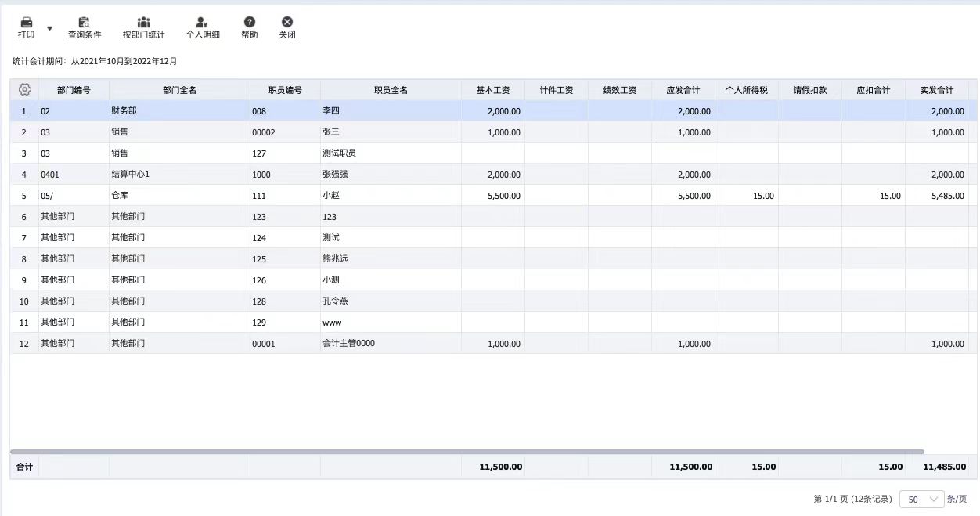Click the Close (关闭) toolbar icon
980x516 pixels.
287,23
